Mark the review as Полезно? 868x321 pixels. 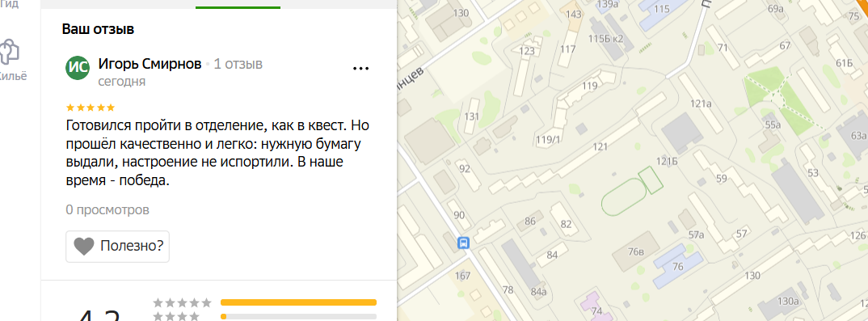pos(117,247)
